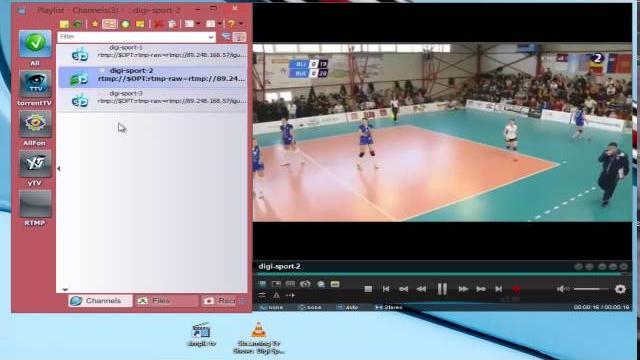Switch to the Rec tab
Image resolution: width=640 pixels, height=360 pixels.
pyautogui.click(x=218, y=301)
